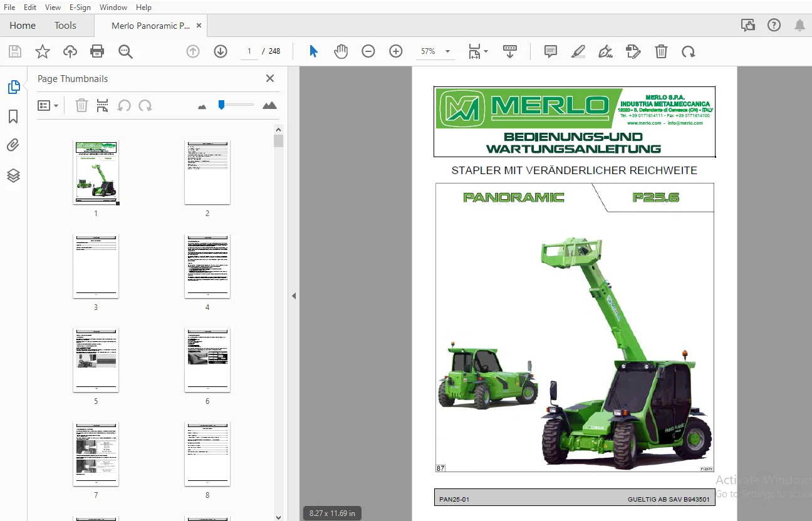The image size is (812, 521).
Task: Open the Window menu
Action: [x=113, y=8]
